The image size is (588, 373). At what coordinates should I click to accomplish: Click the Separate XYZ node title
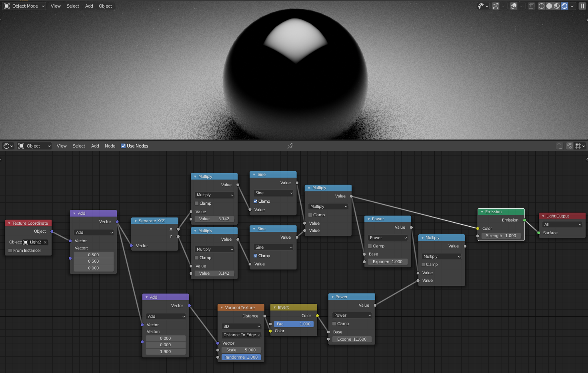tap(152, 221)
